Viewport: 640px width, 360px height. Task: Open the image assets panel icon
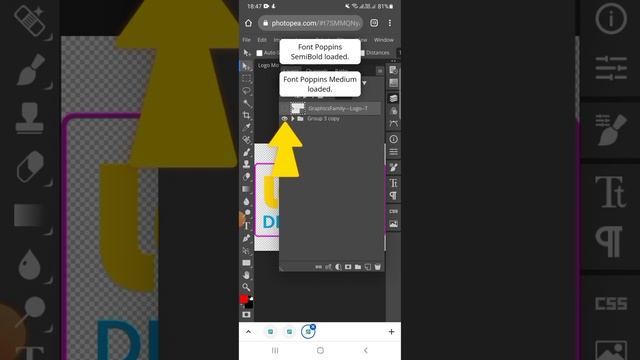(393, 224)
